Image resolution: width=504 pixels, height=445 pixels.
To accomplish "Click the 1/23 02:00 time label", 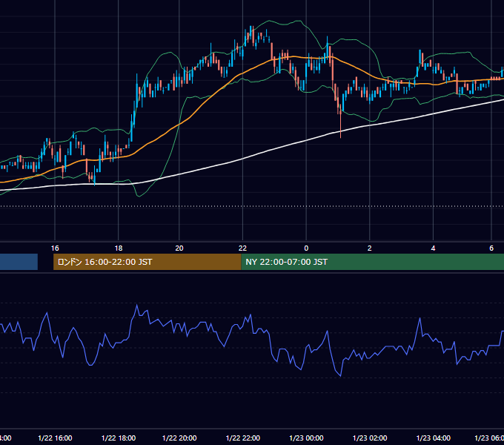I will (x=370, y=438).
